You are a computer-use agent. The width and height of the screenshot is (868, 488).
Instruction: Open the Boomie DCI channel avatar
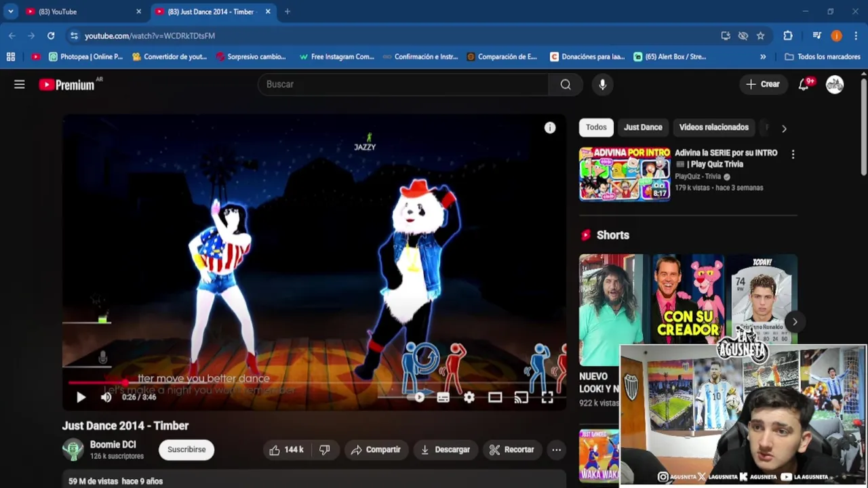coord(73,449)
